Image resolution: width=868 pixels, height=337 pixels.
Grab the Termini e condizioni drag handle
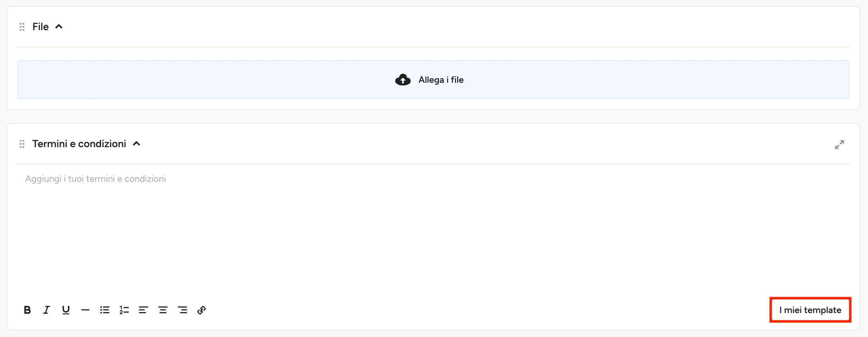pos(22,144)
